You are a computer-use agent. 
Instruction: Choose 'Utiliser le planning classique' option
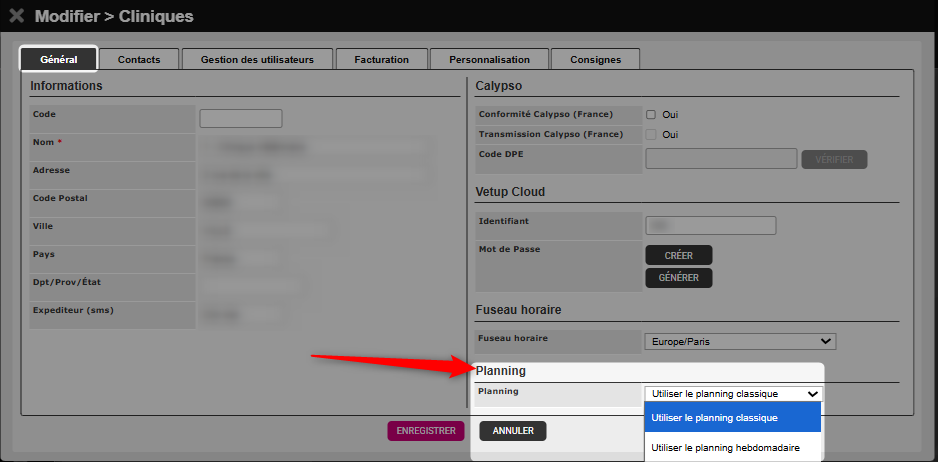click(733, 418)
